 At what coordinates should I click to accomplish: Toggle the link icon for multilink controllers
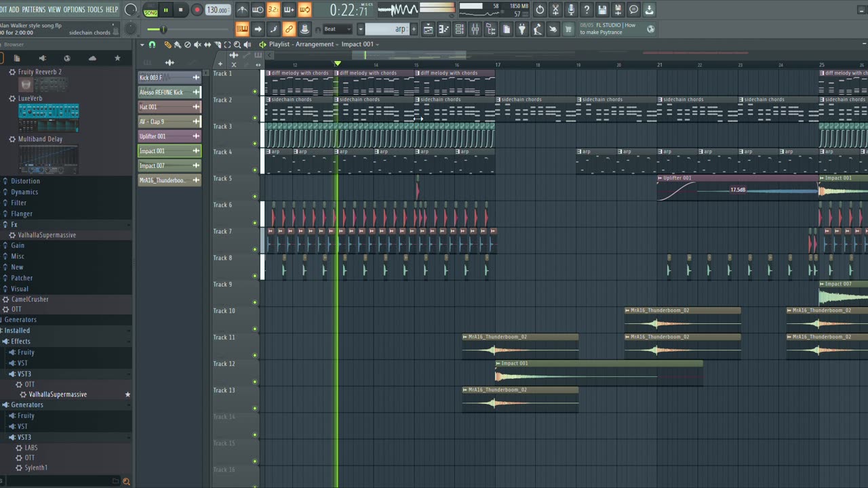click(x=289, y=29)
